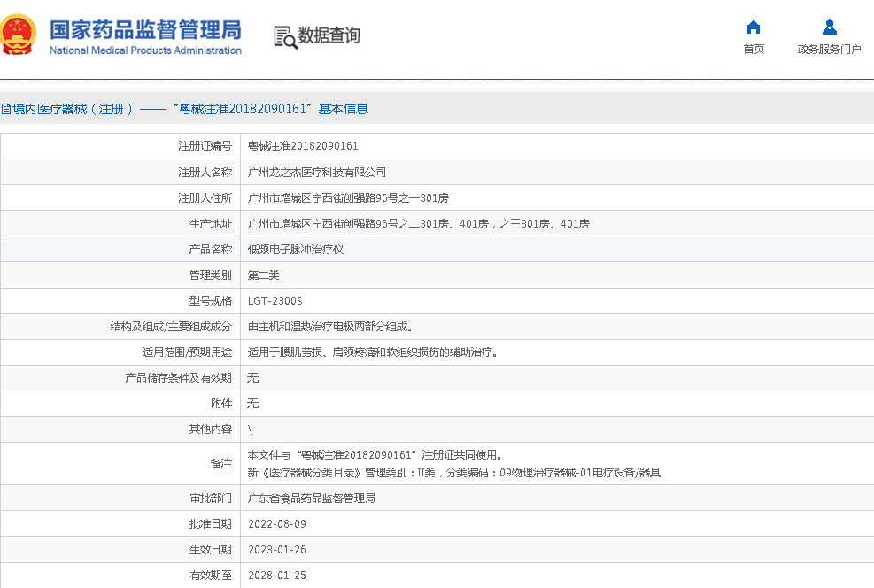874x588 pixels.
Task: Click the 数据查询 magnifier document icon
Action: [285, 36]
